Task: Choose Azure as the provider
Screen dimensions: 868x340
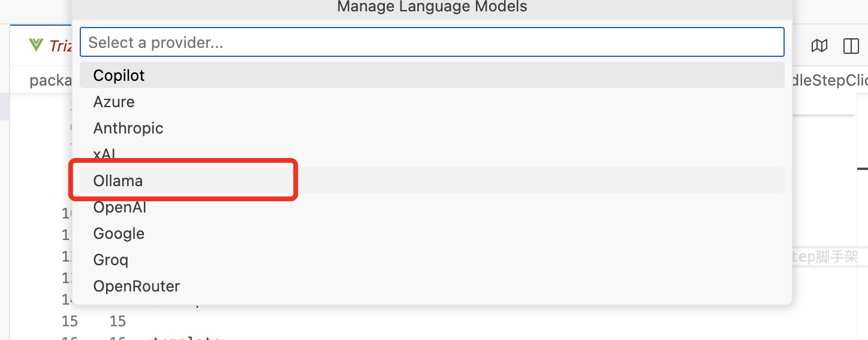Action: pyautogui.click(x=114, y=102)
